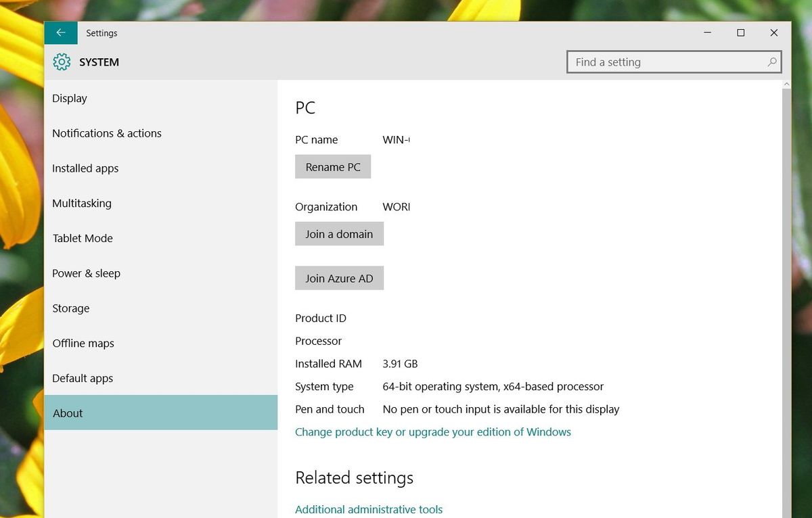The width and height of the screenshot is (812, 518).
Task: Click the Product ID label
Action: point(321,319)
